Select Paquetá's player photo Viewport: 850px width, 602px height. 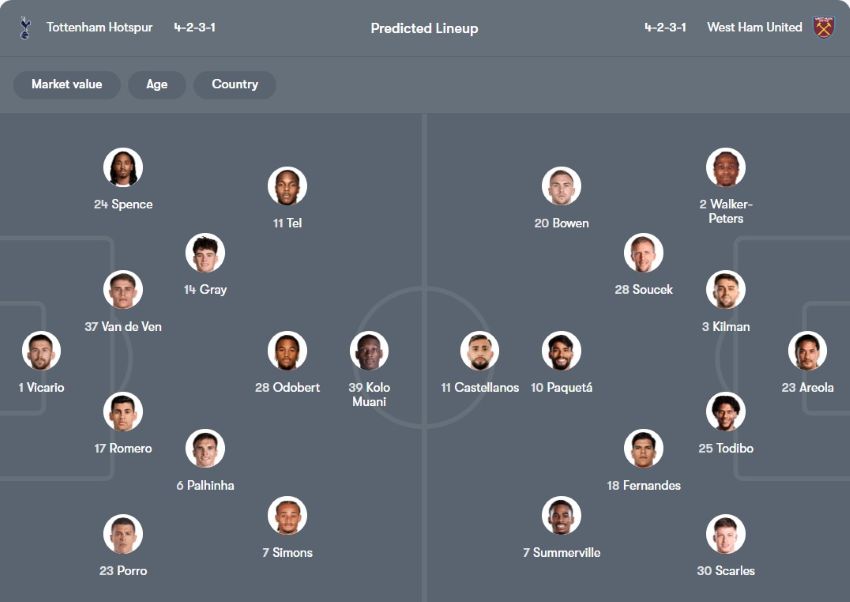click(x=562, y=351)
